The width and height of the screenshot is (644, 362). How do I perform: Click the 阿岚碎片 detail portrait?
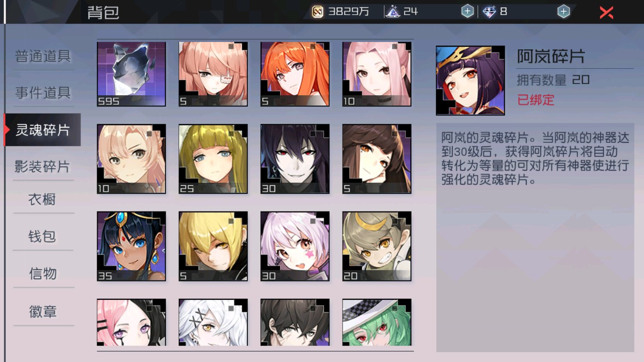tap(470, 81)
